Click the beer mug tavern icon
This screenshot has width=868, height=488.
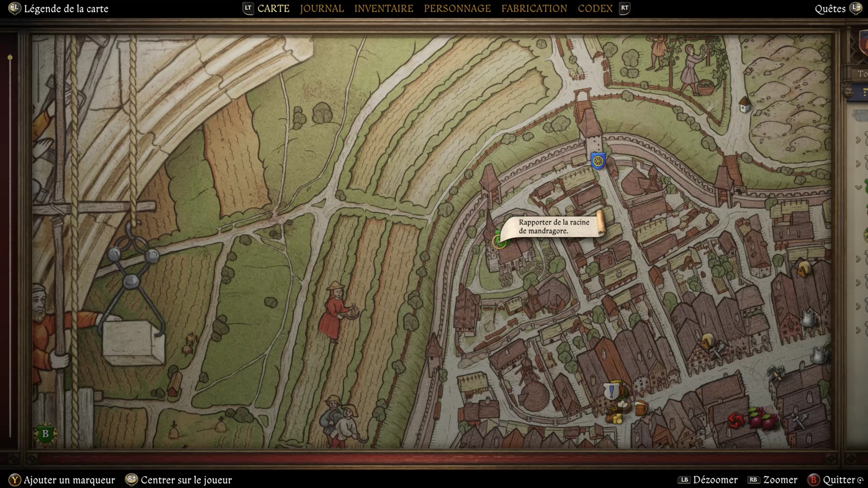641,408
